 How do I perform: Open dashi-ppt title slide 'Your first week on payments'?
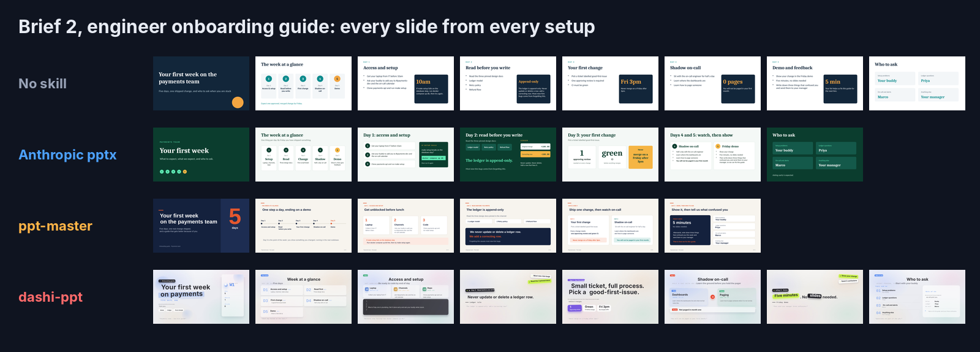coord(201,297)
